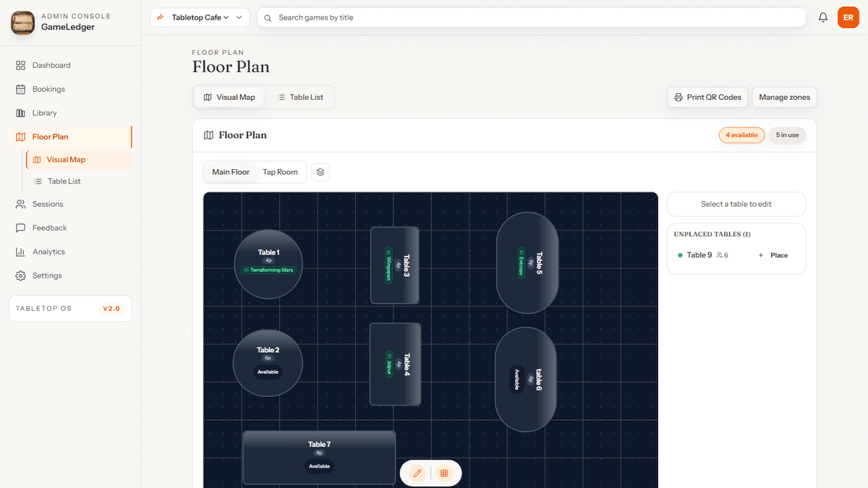Select Table 4 with Jaipur
Viewport: 868px width, 488px height.
pyautogui.click(x=395, y=364)
